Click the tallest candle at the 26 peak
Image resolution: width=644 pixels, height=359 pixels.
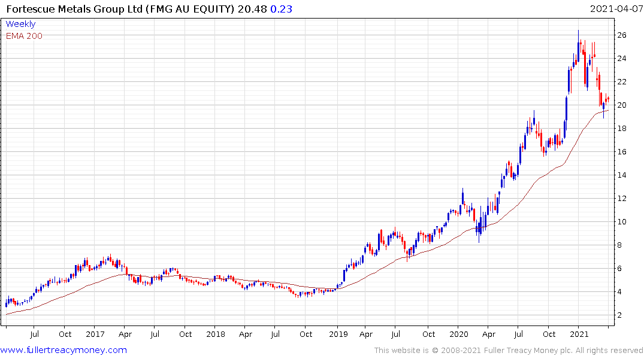[x=578, y=46]
